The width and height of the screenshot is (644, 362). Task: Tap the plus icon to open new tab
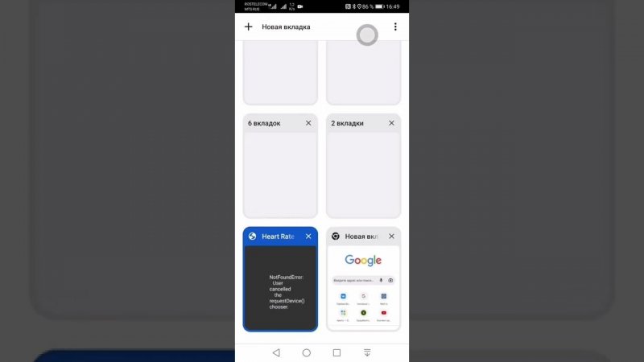[x=248, y=27]
